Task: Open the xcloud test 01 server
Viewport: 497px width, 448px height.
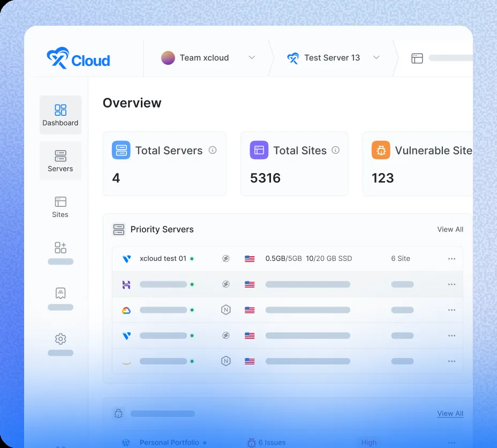Action: point(288,259)
